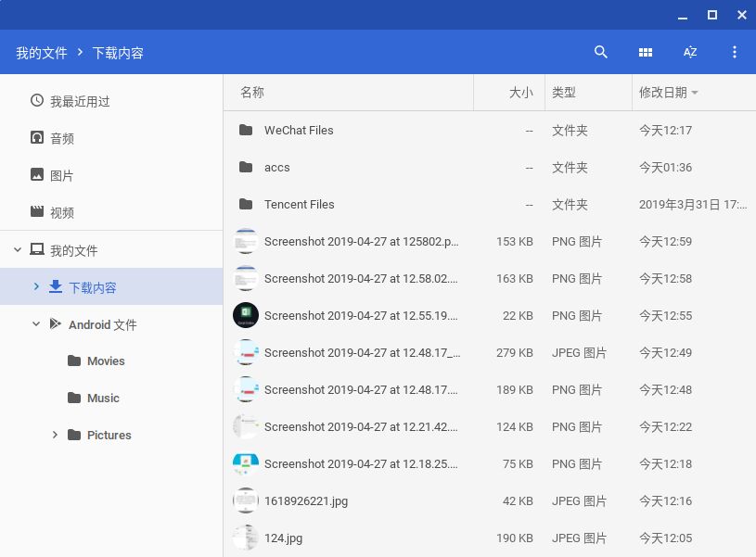
Task: Select the Images (图片) sidebar item
Action: (62, 175)
